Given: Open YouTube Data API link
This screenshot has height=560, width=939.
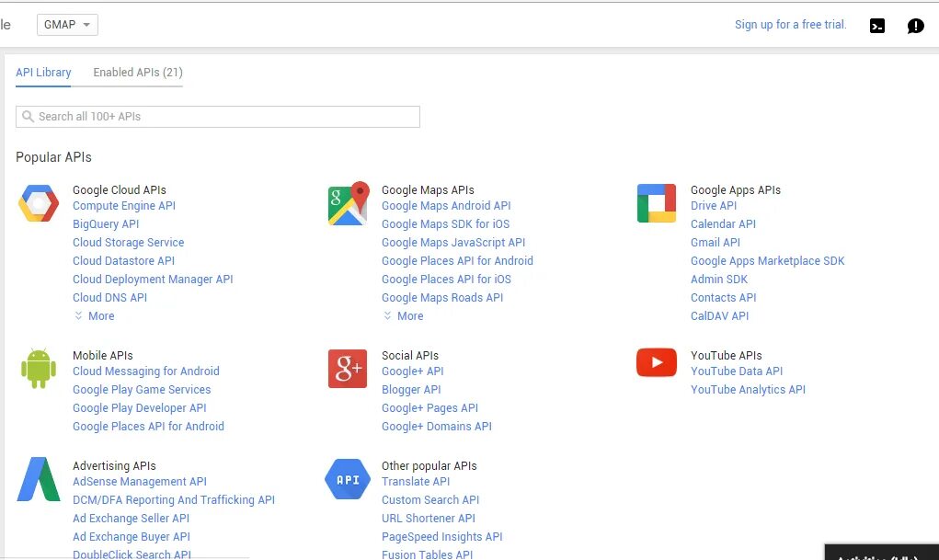Looking at the screenshot, I should click(737, 371).
